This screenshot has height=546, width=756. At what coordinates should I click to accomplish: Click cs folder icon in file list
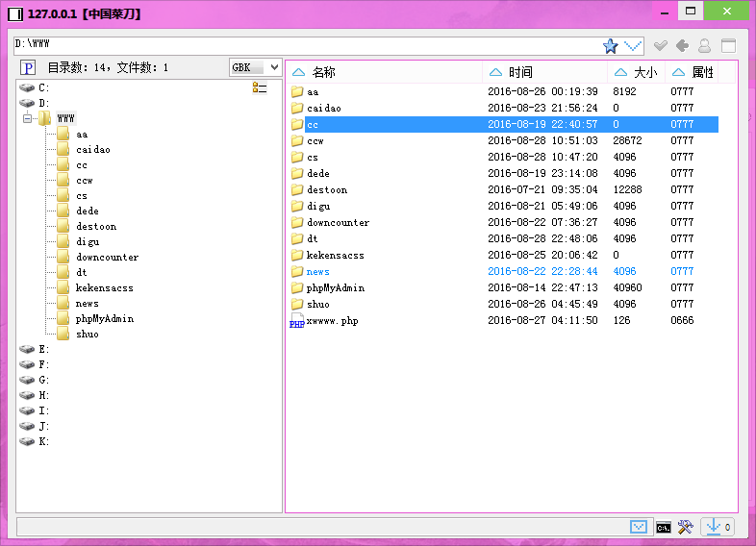tap(297, 157)
